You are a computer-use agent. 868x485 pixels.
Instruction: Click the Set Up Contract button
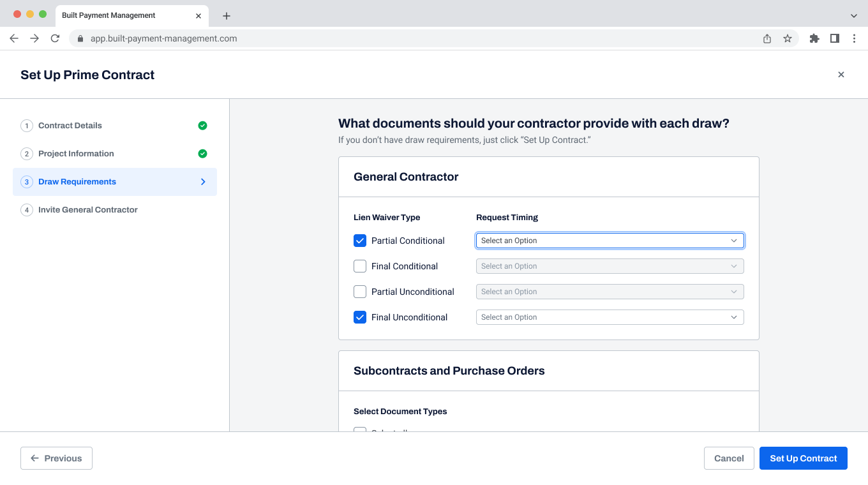[803, 458]
